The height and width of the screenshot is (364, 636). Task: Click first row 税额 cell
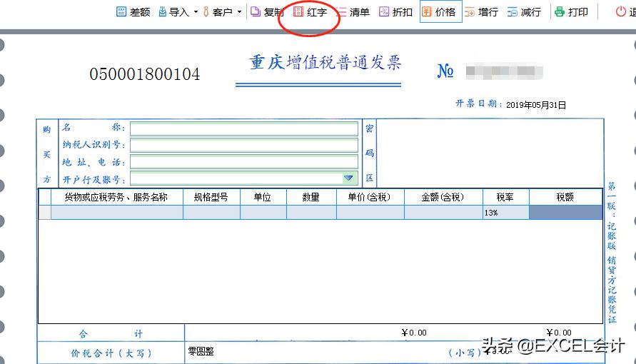tap(565, 213)
